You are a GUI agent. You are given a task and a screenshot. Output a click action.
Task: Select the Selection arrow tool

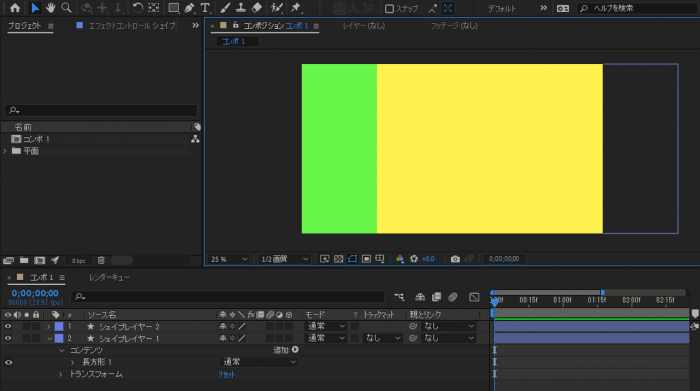coord(35,8)
